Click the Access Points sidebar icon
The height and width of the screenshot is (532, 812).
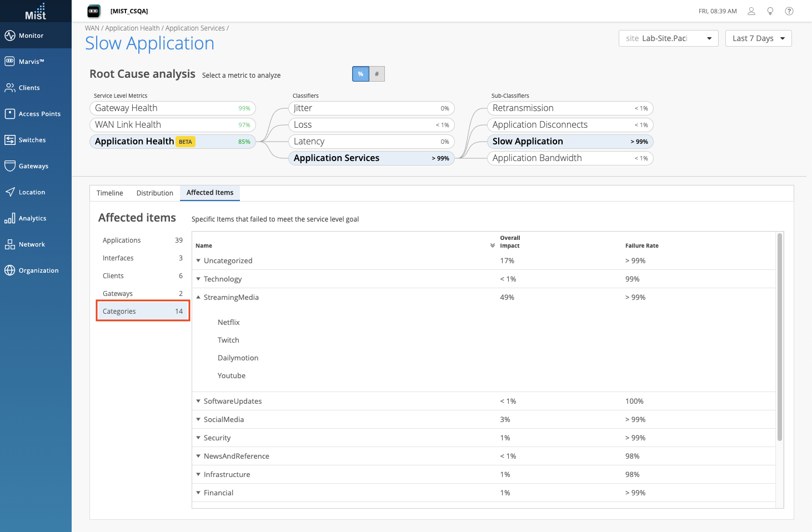(10, 114)
